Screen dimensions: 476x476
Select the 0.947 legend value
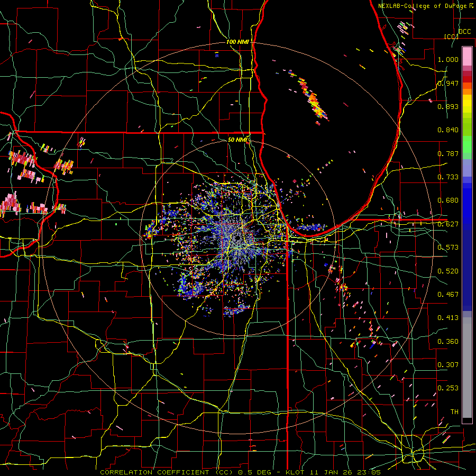(x=448, y=83)
